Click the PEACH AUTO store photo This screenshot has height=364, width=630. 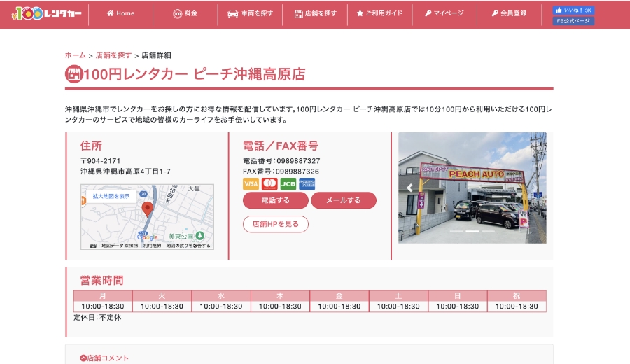point(472,188)
